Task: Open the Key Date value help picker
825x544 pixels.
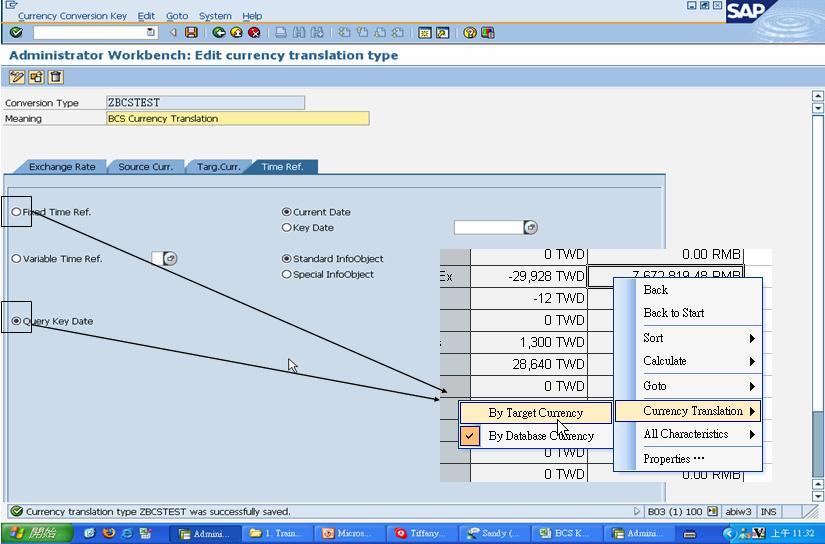Action: pos(531,228)
